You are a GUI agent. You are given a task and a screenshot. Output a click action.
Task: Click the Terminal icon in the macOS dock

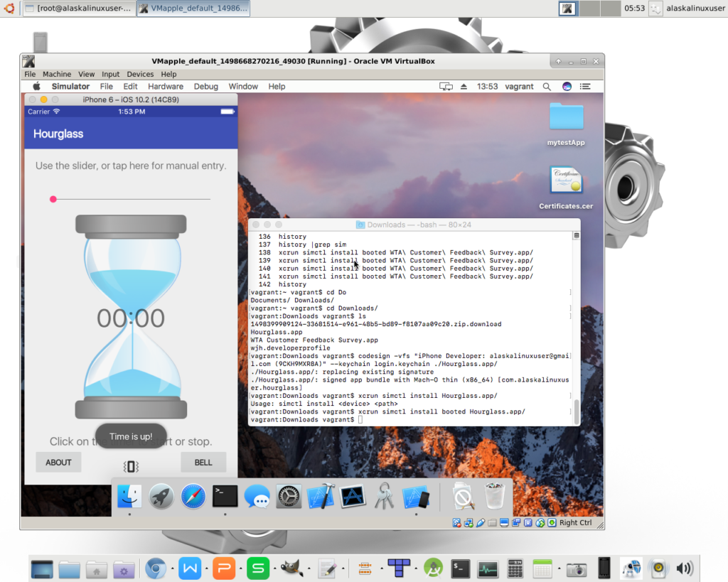coord(225,496)
